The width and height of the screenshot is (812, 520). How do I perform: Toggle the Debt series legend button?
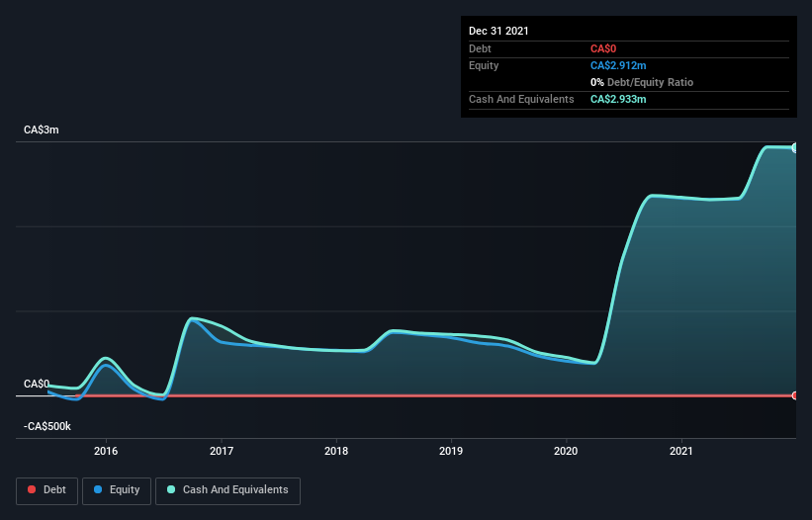[46, 490]
